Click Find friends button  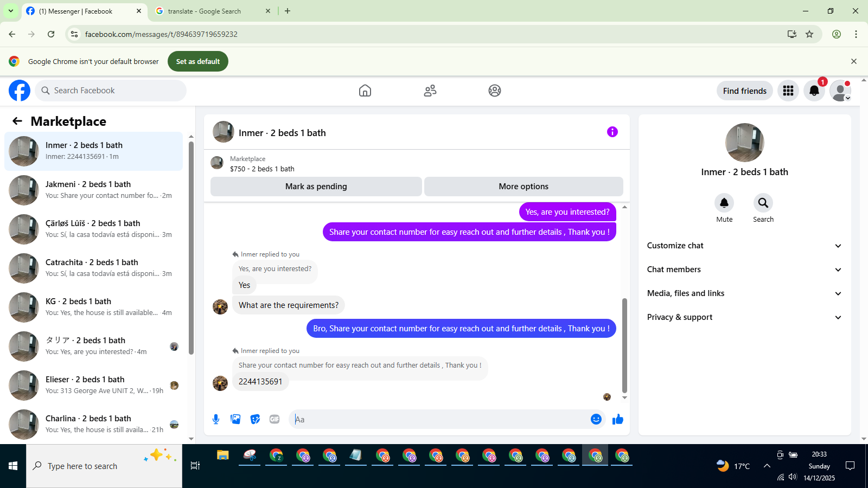tap(745, 91)
